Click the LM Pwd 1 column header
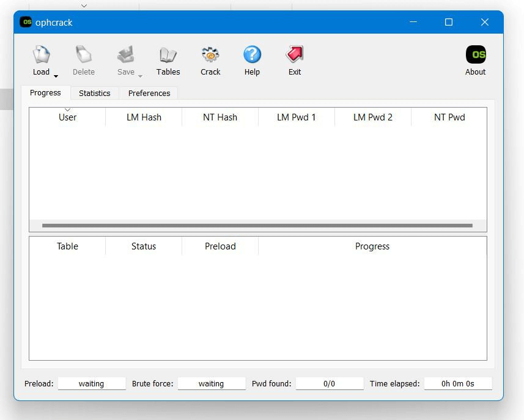 click(297, 117)
